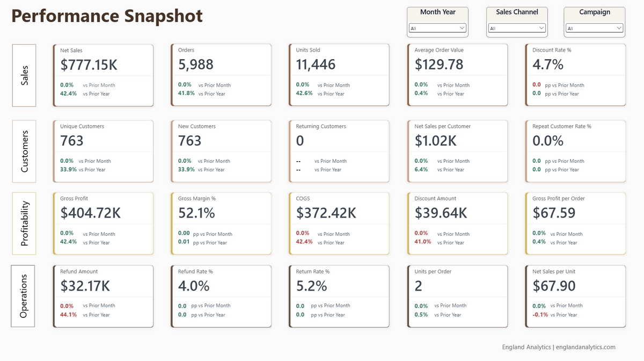Click Net Sales per Unit -0.1% change
644x361 pixels.
pos(540,315)
